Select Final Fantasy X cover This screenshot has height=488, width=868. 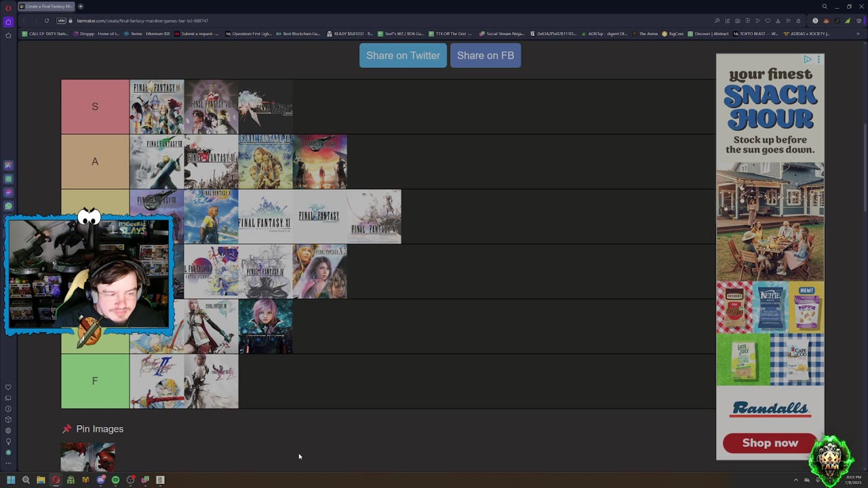211,216
